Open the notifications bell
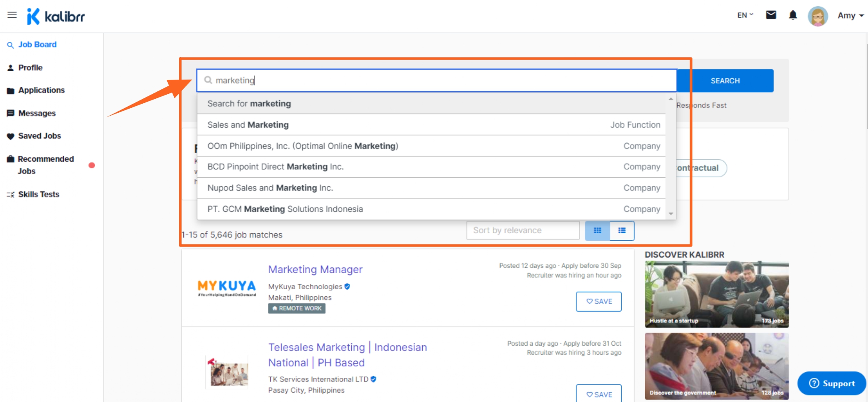The width and height of the screenshot is (868, 402). (x=793, y=15)
